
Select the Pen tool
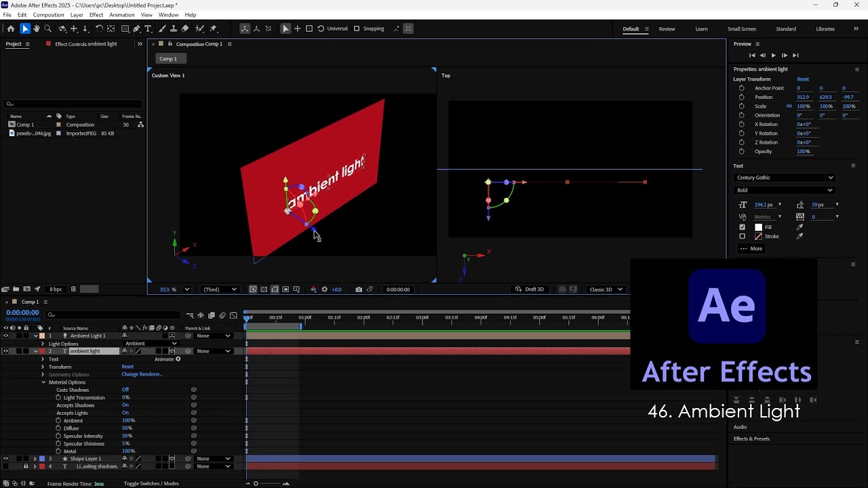pos(137,28)
